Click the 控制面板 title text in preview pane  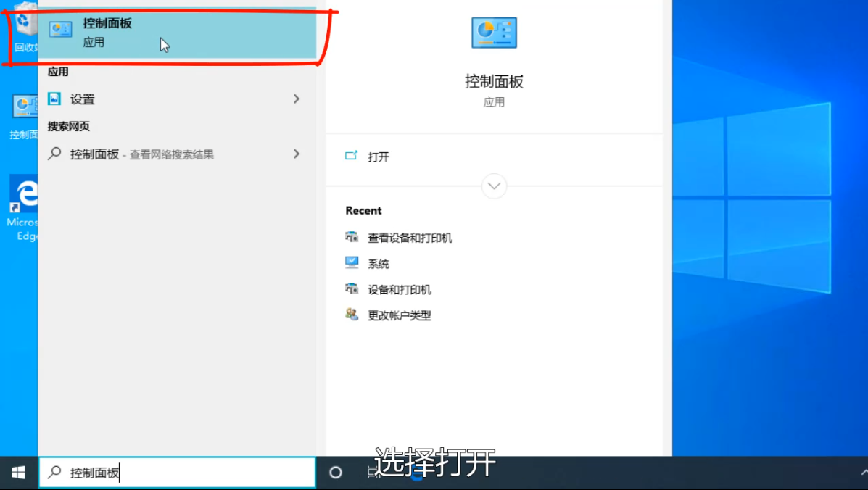[x=494, y=82]
